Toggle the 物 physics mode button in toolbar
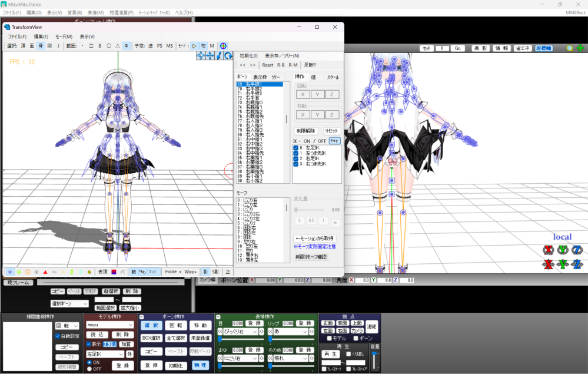Screen dimensions: 588x374 point(203,46)
